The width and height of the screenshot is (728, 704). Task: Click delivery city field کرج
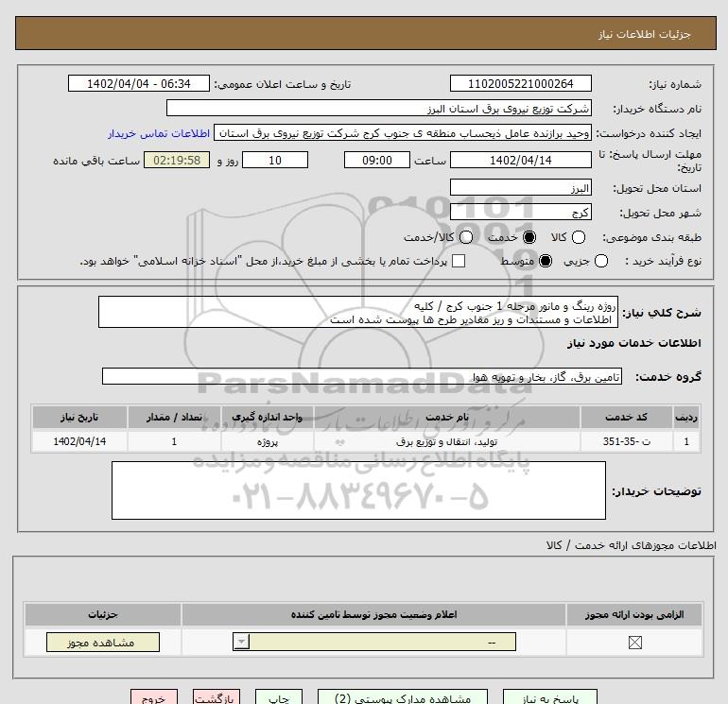[520, 212]
